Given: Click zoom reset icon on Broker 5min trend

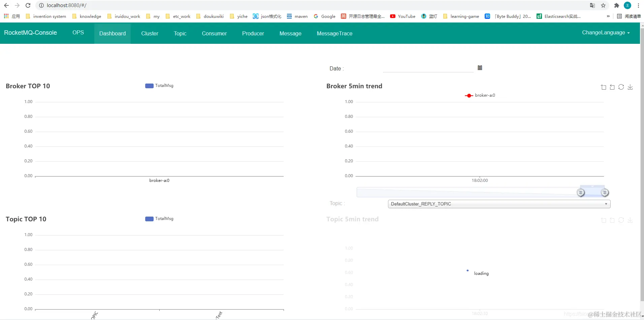Looking at the screenshot, I should [612, 87].
